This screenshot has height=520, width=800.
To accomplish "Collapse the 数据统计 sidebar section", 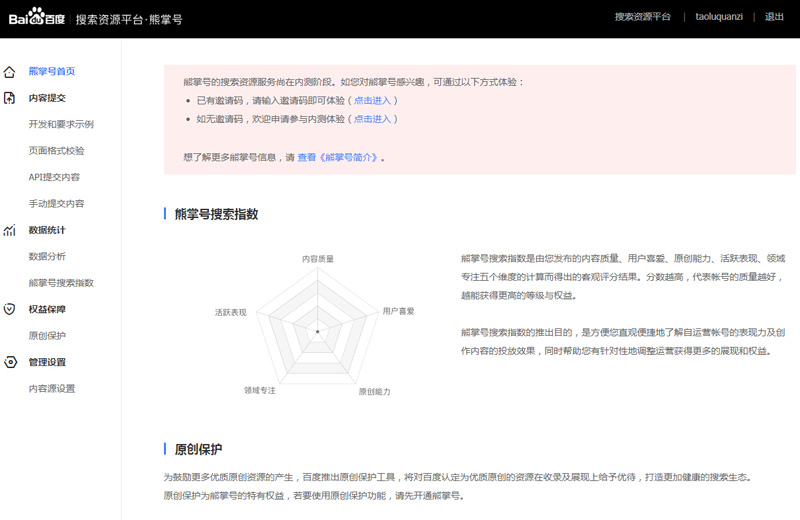I will click(x=47, y=230).
